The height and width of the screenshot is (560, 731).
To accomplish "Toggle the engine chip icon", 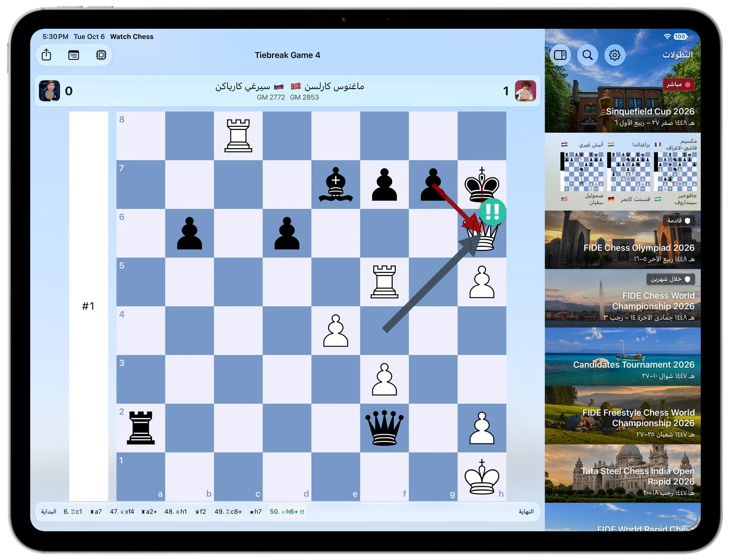I will coord(101,55).
